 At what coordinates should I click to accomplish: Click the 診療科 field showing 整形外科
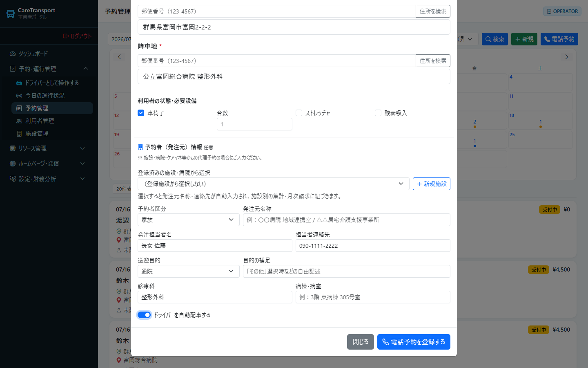(215, 297)
